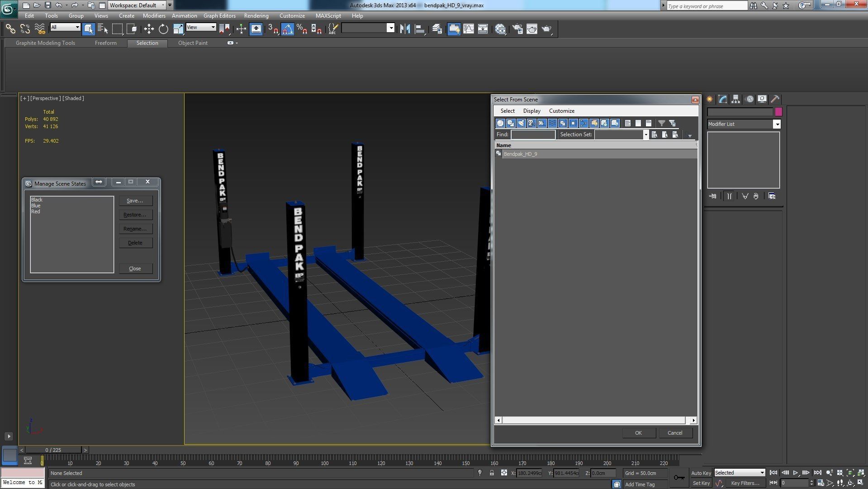Expand the ribbon minimize options arrow

[237, 43]
